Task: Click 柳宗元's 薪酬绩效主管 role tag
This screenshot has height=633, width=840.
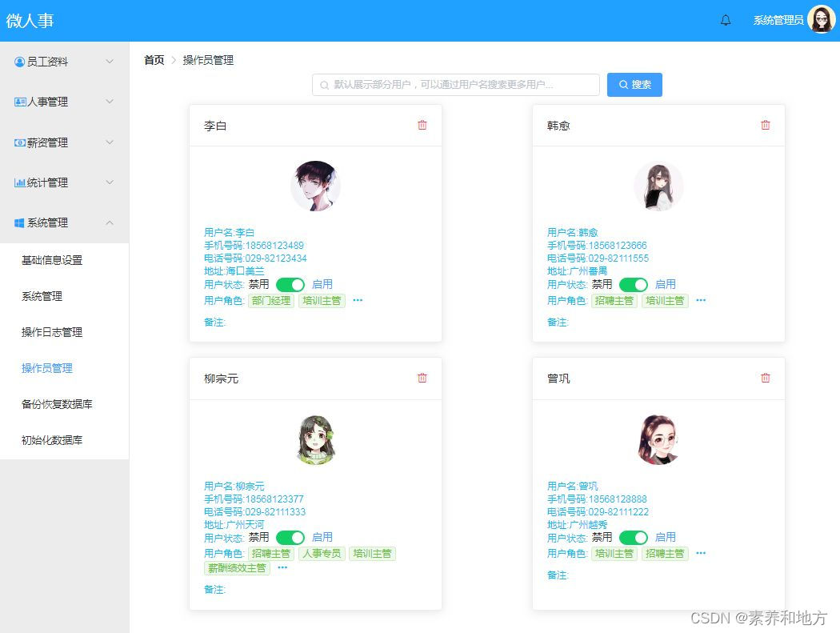Action: pyautogui.click(x=237, y=568)
